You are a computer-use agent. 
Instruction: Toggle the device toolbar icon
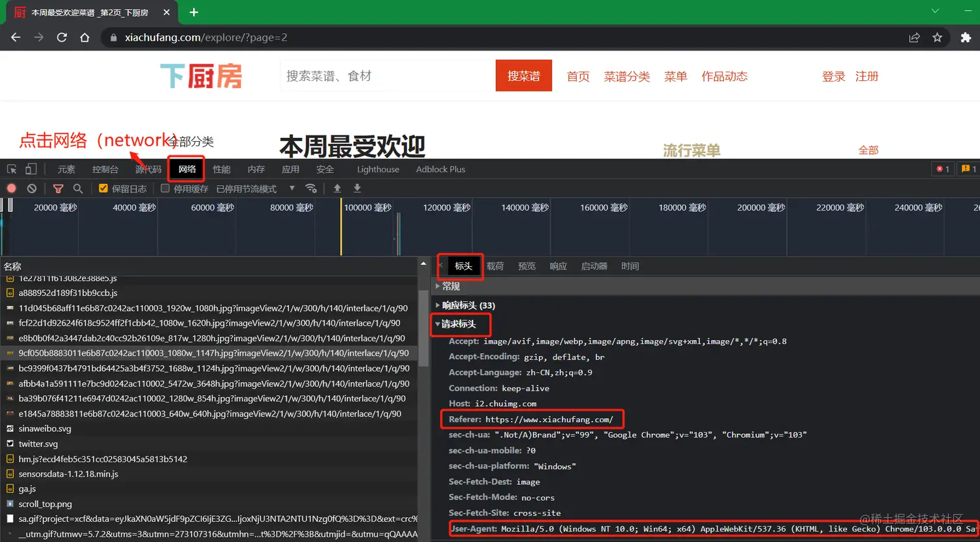click(30, 169)
